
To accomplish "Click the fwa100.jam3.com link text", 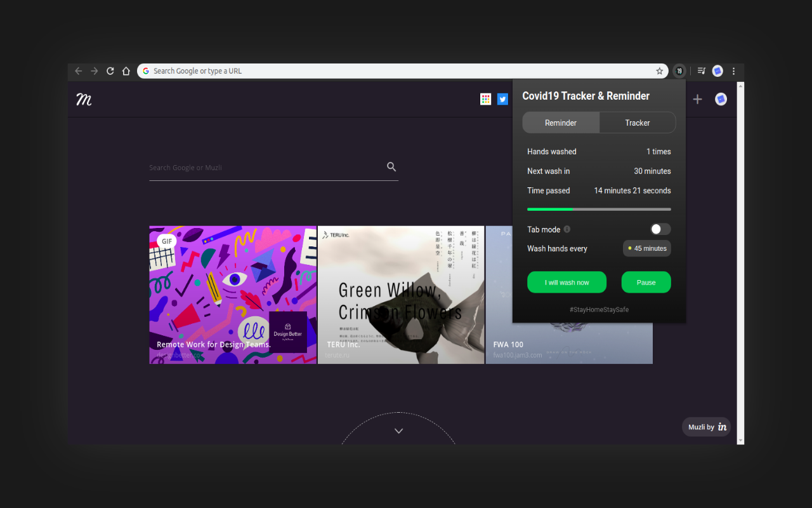I will (518, 355).
